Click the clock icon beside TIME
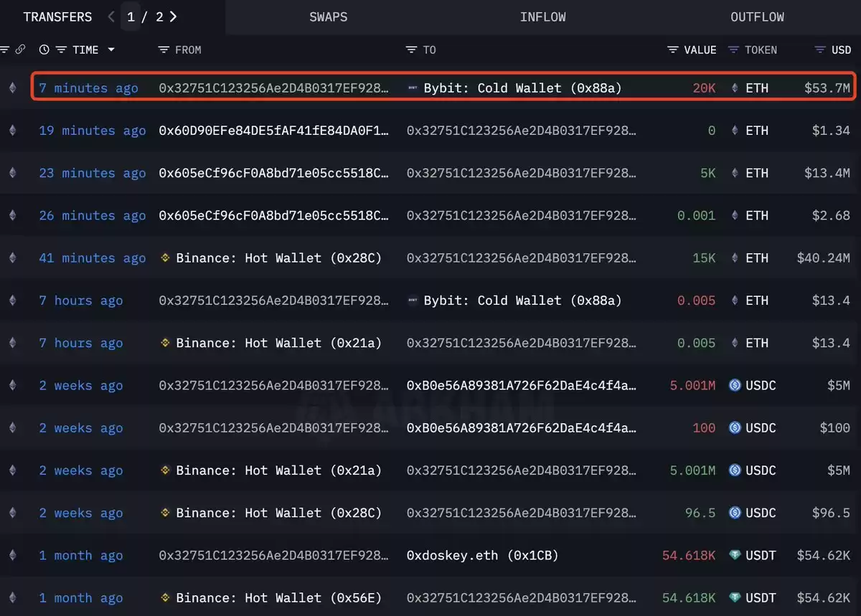 coord(44,49)
